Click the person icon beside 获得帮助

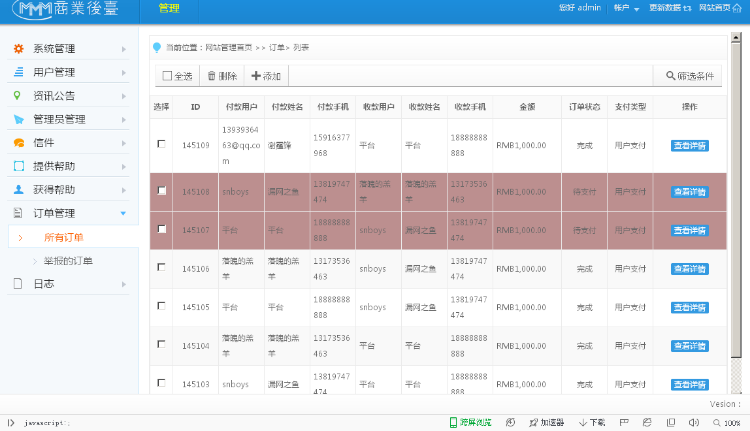(19, 189)
